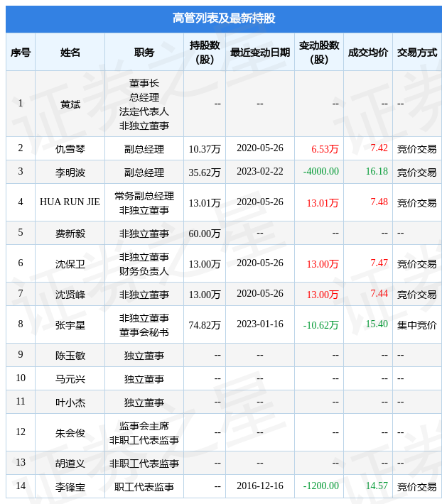442x504 pixels.
Task: Click the position 职工代表监事
Action: point(144,487)
